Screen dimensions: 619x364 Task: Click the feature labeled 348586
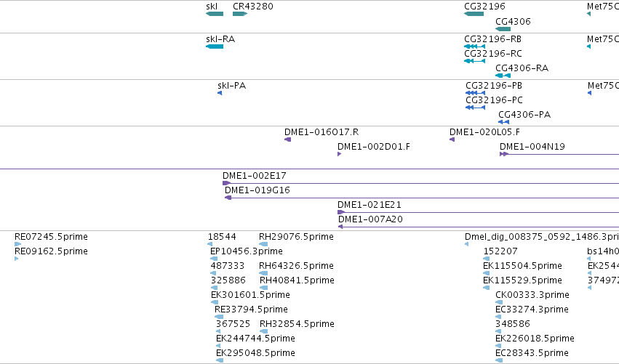click(498, 331)
